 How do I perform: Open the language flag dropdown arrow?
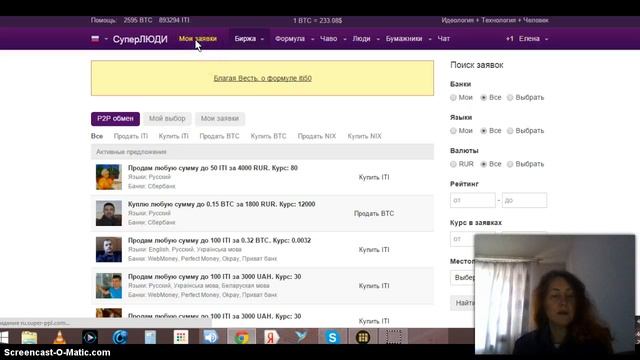(x=106, y=39)
